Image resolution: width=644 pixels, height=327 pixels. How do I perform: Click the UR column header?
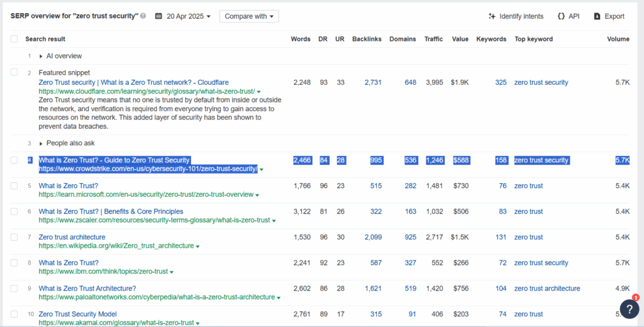click(x=340, y=39)
